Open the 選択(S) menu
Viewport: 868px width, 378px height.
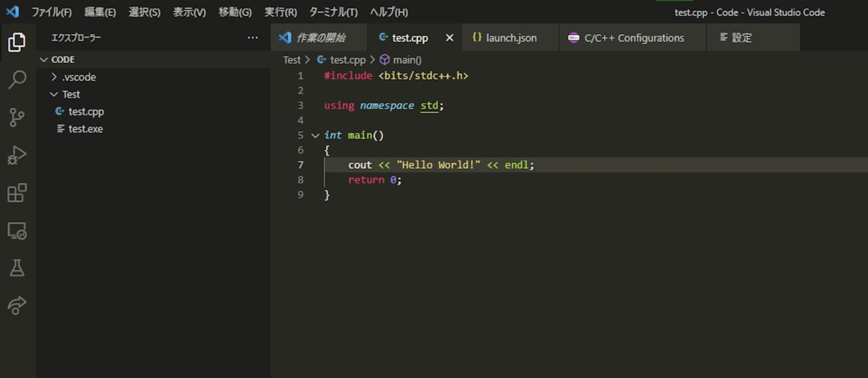145,12
